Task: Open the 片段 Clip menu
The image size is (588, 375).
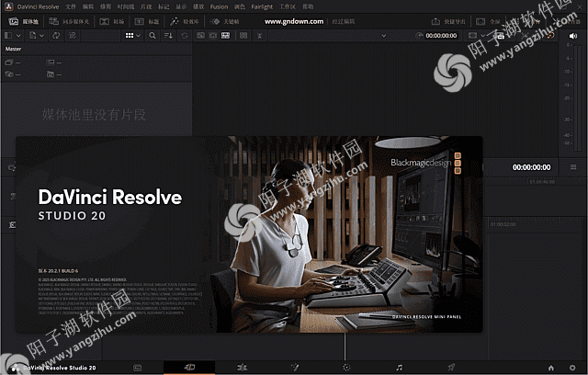Action: tap(146, 6)
